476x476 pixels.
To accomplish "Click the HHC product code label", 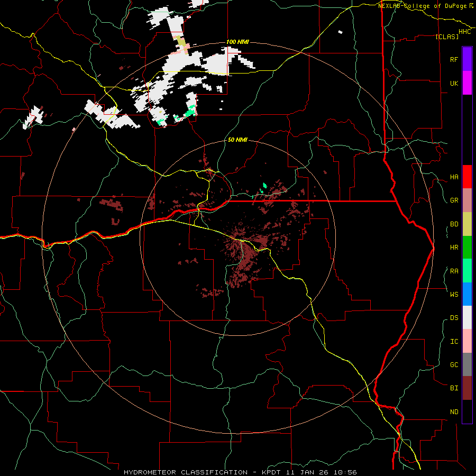I will 464,32.
